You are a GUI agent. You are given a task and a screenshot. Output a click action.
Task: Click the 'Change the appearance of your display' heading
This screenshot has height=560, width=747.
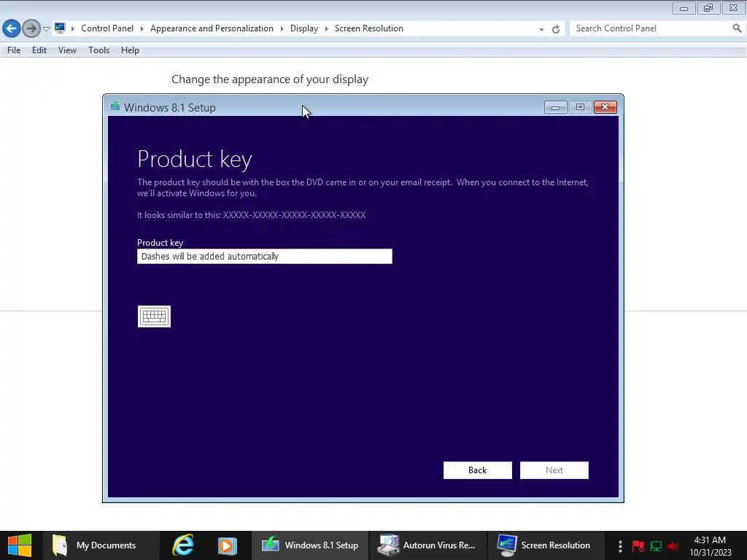pyautogui.click(x=270, y=79)
